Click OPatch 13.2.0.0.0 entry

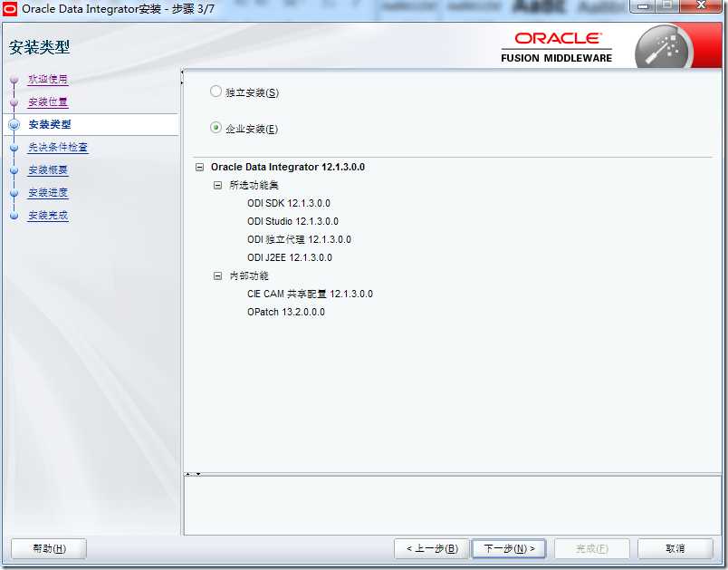coord(285,312)
